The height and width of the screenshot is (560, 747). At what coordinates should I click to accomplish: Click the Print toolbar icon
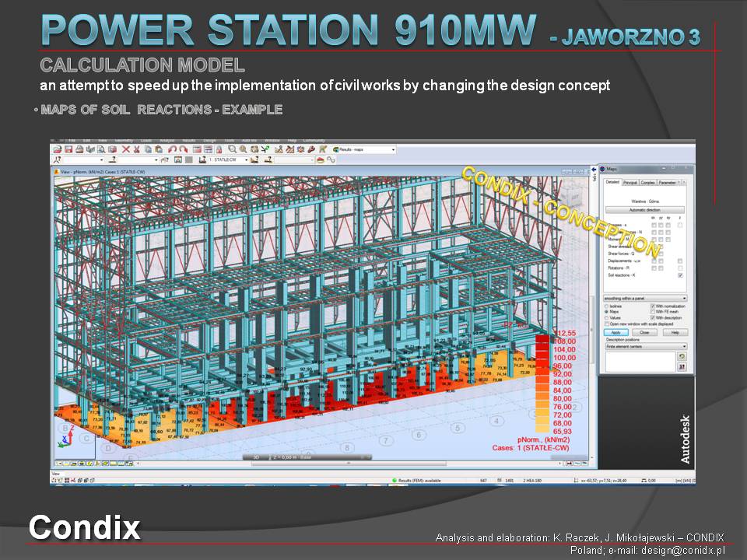[79, 149]
